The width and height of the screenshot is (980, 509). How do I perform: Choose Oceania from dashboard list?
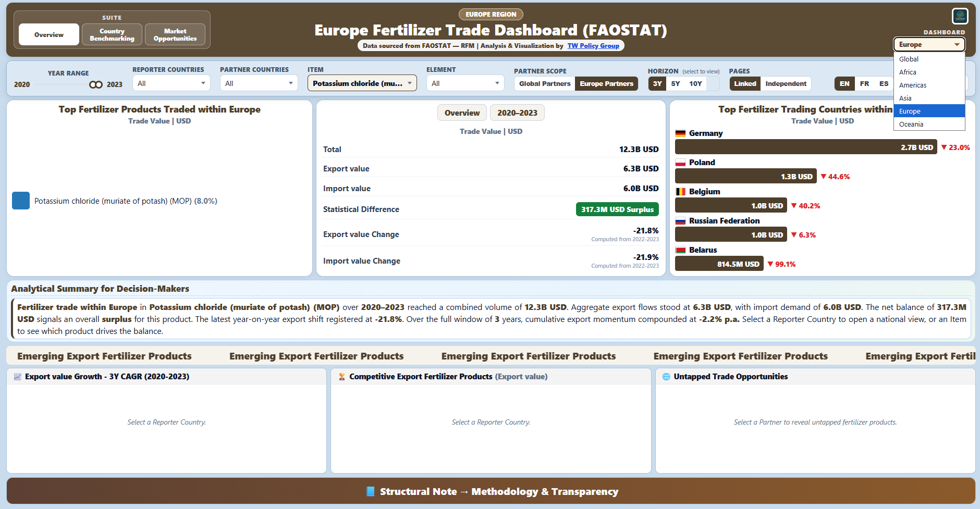coord(929,124)
